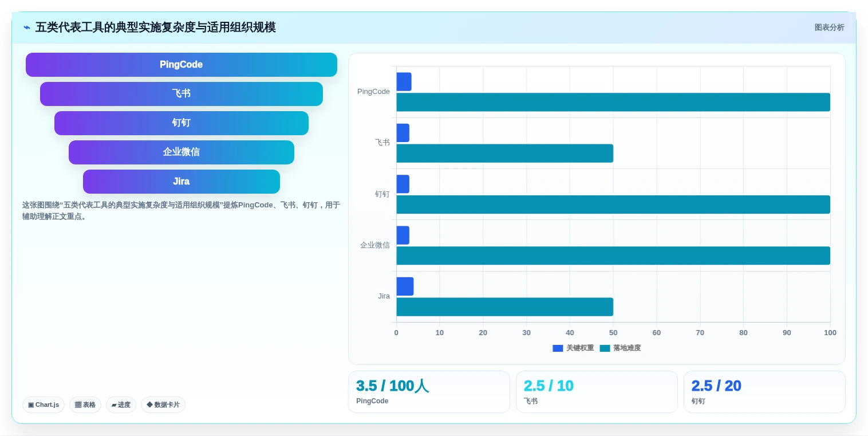Click the Jira blue 关键权重 bar

[405, 286]
